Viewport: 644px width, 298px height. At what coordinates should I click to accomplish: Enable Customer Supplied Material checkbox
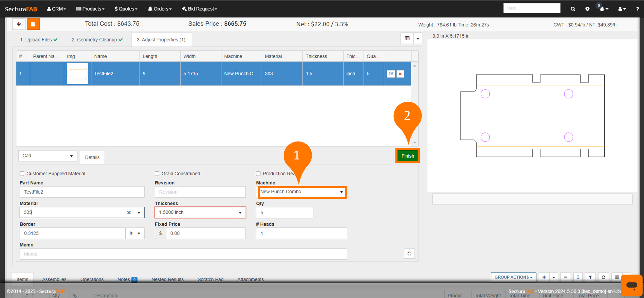click(22, 174)
